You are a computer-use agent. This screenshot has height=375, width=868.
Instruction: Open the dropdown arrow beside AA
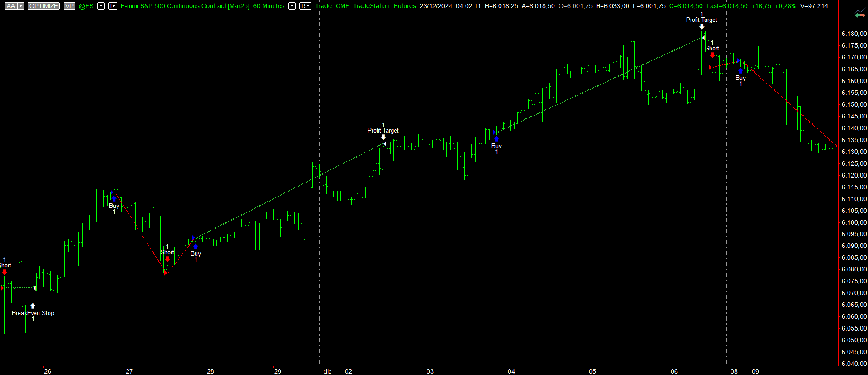[x=20, y=6]
